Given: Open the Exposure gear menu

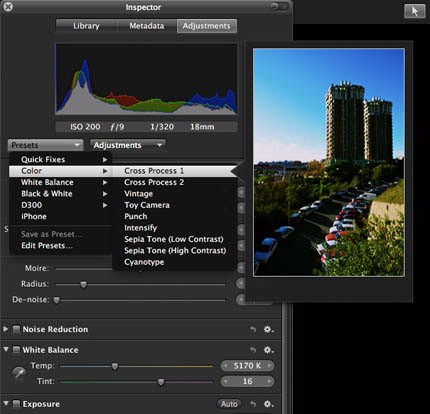Looking at the screenshot, I should coord(268,404).
